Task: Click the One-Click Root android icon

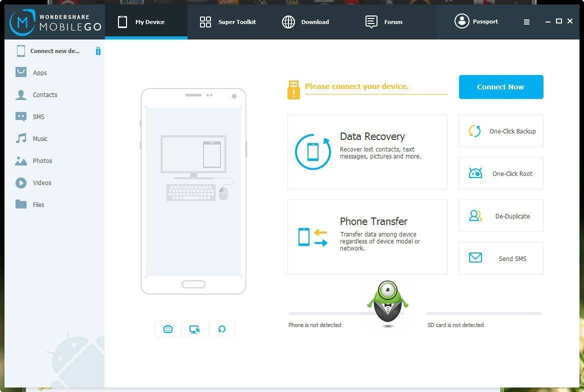Action: [475, 173]
